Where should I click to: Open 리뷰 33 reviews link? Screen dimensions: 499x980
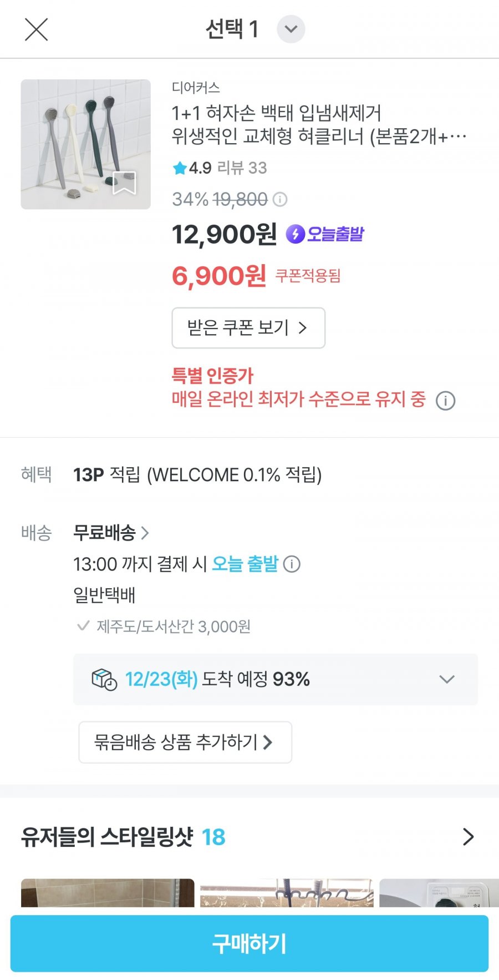(x=242, y=168)
